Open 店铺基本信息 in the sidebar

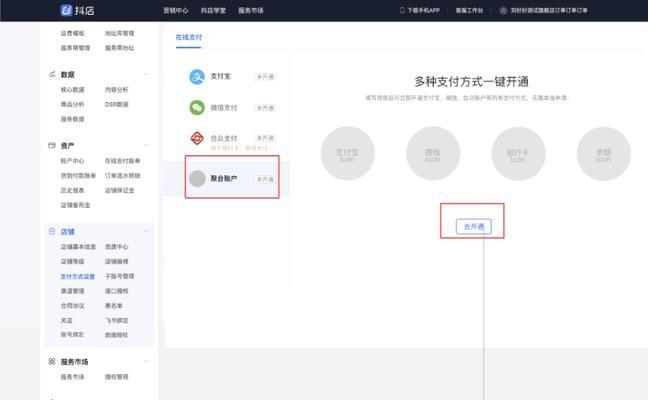pos(78,247)
